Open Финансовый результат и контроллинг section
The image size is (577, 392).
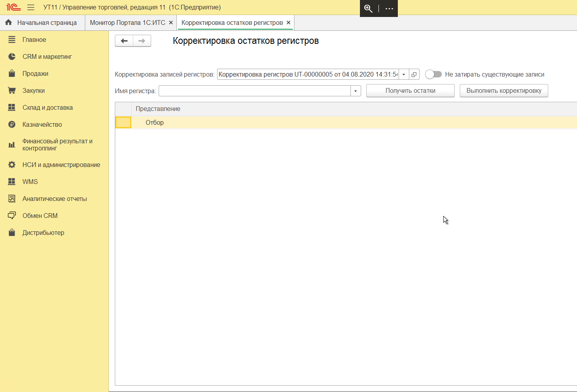click(57, 144)
